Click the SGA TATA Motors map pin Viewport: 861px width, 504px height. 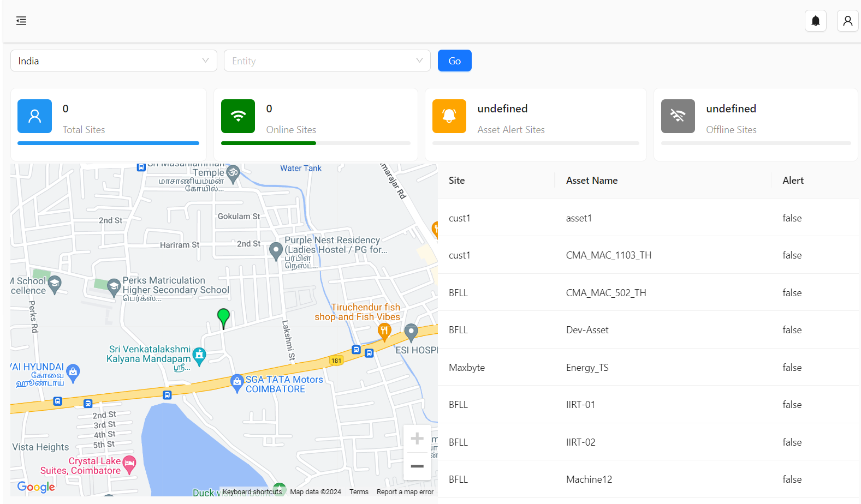[x=237, y=382]
